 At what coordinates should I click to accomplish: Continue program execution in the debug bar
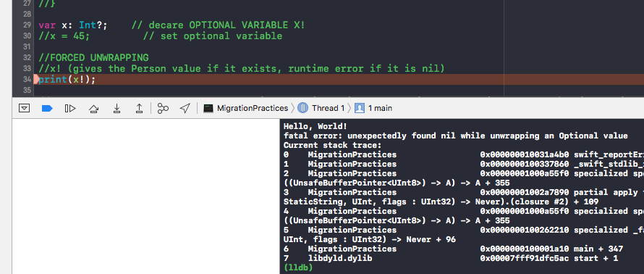70,108
